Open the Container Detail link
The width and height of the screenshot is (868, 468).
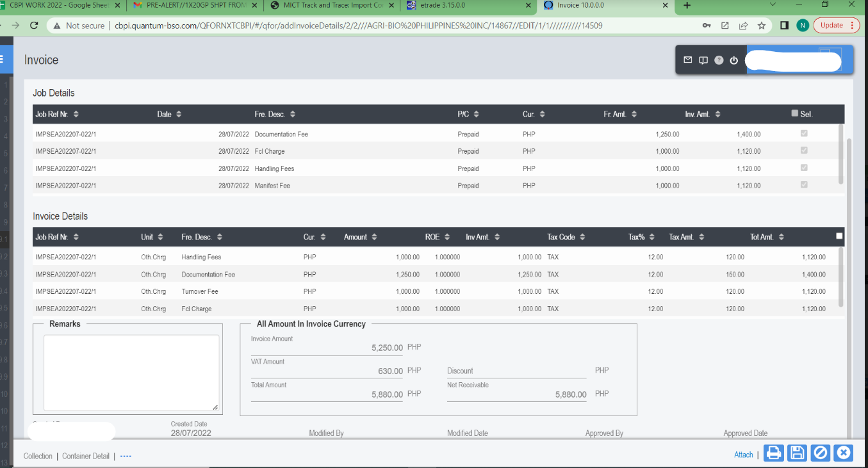(x=86, y=456)
